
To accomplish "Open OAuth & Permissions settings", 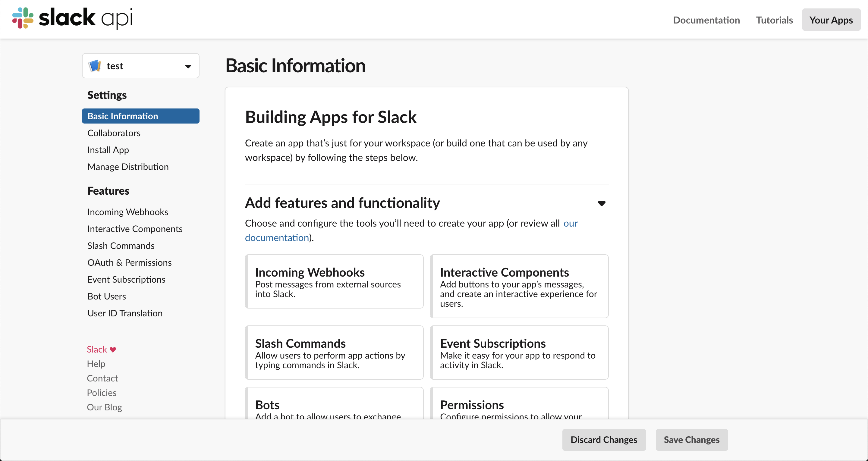I will click(x=129, y=262).
